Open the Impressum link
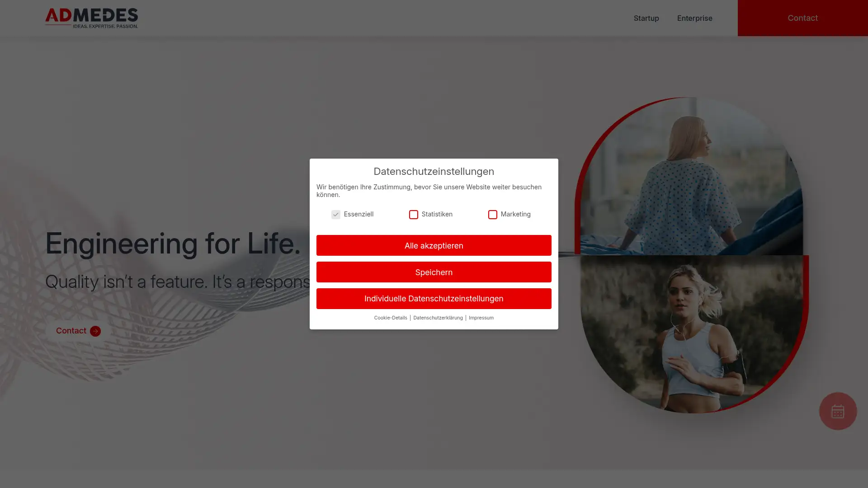 coord(481,318)
